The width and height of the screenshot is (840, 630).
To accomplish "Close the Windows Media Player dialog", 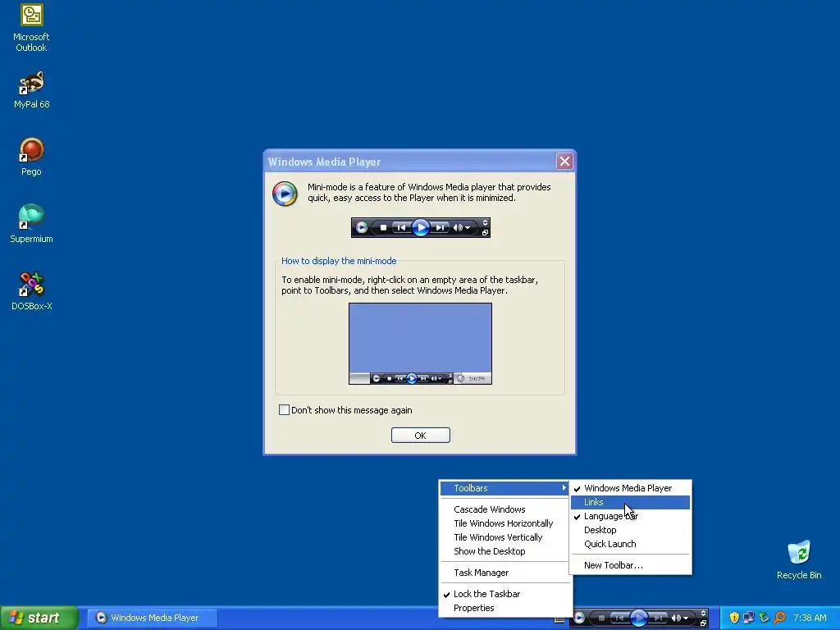I will (564, 162).
